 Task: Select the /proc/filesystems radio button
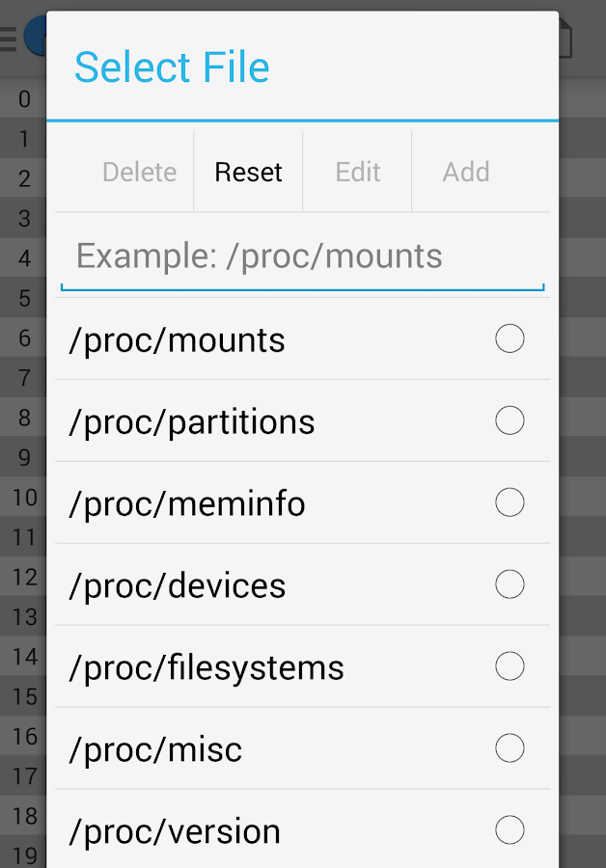510,667
